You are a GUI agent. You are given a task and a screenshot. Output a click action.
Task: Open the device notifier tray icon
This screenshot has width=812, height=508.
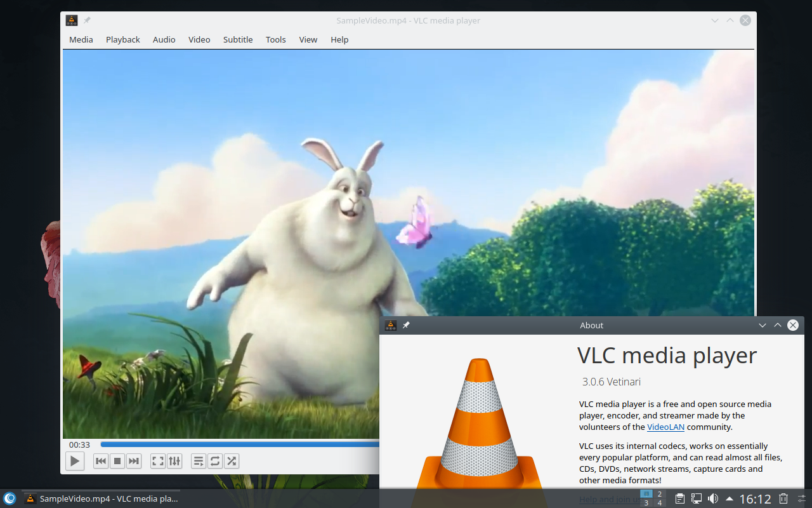point(696,498)
